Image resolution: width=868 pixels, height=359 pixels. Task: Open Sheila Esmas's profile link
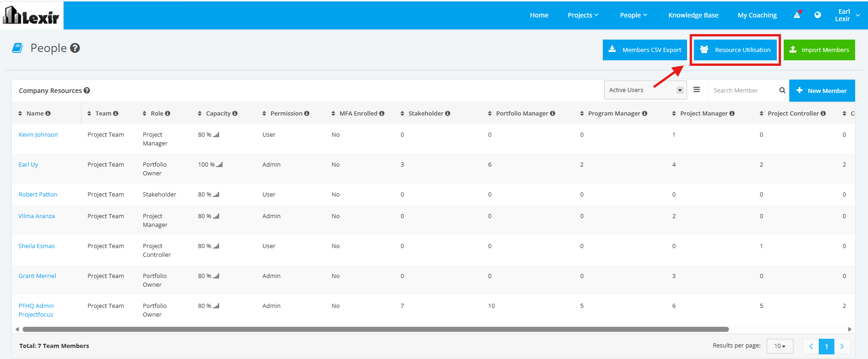click(36, 246)
